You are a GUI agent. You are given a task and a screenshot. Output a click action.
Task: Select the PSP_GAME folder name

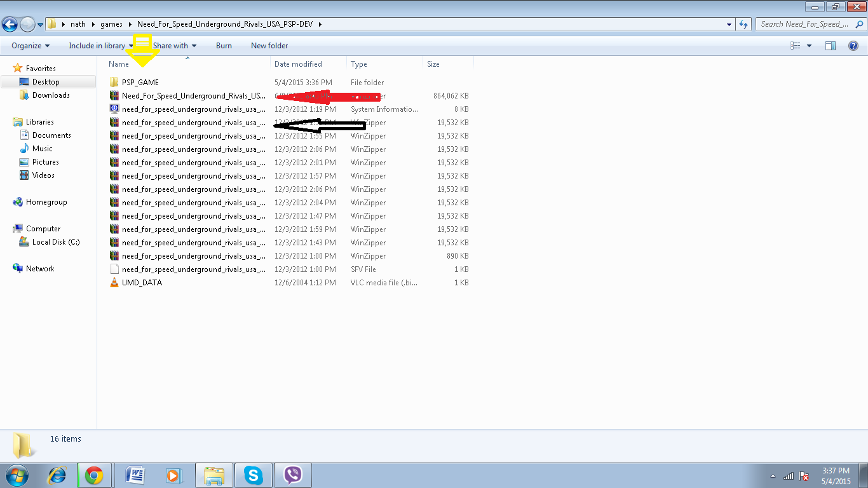point(140,83)
